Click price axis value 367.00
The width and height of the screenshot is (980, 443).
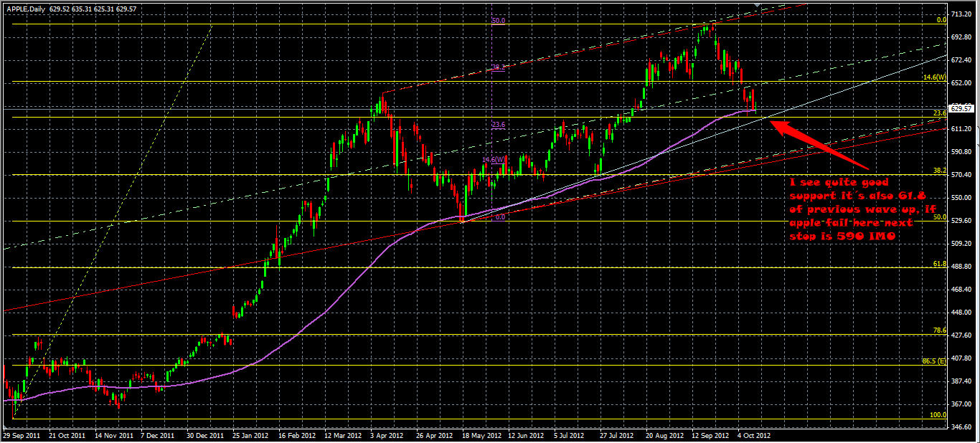961,404
